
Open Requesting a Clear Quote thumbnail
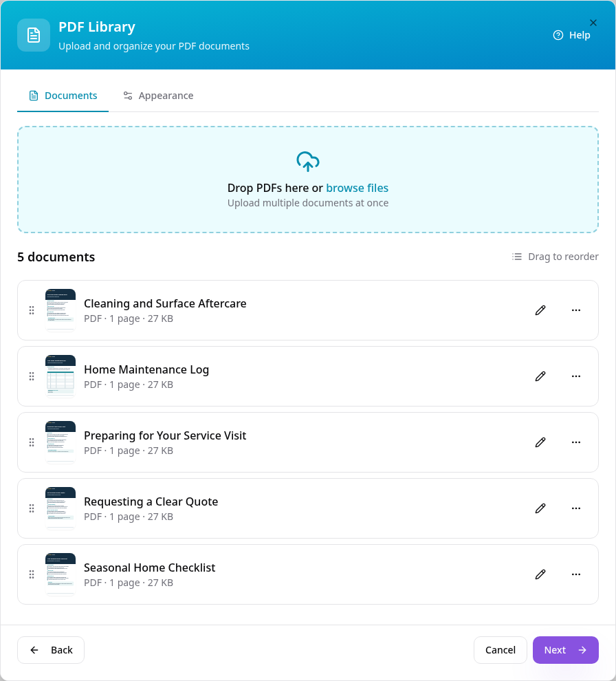60,508
